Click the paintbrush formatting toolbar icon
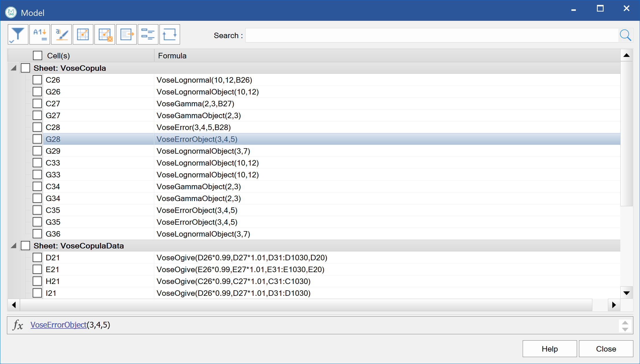Viewport: 640px width, 364px height. click(61, 35)
